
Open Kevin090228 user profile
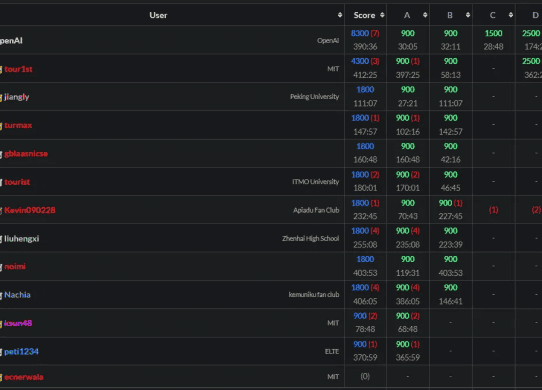30,210
